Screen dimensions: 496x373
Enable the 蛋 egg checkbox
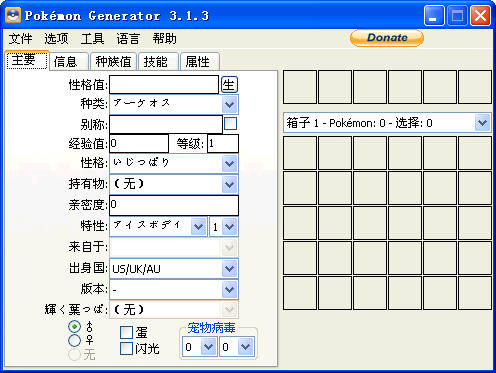pos(126,332)
